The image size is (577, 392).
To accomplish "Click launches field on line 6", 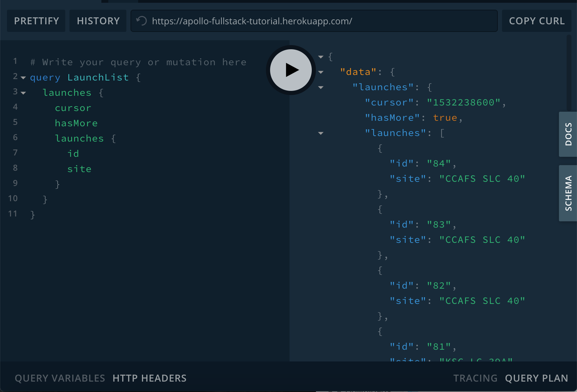I will click(x=79, y=138).
